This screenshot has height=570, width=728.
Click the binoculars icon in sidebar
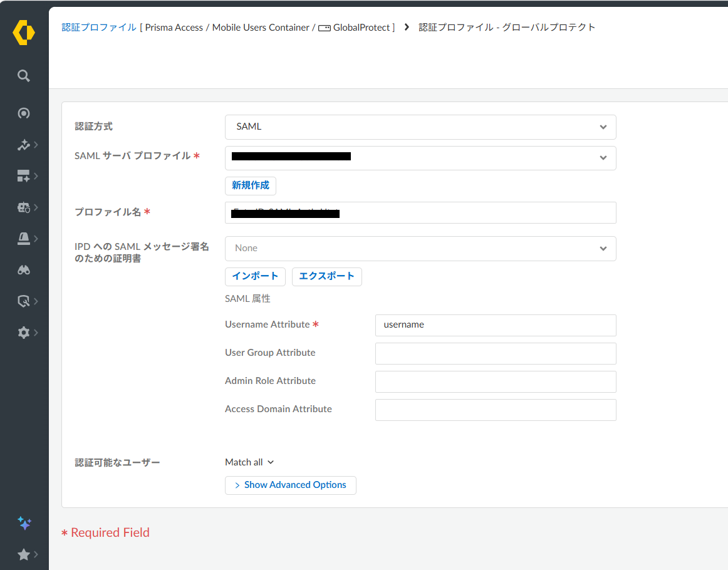point(24,270)
